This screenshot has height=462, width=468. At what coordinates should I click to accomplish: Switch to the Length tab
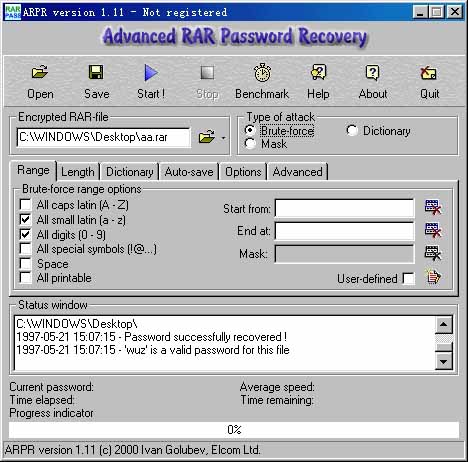click(x=78, y=172)
